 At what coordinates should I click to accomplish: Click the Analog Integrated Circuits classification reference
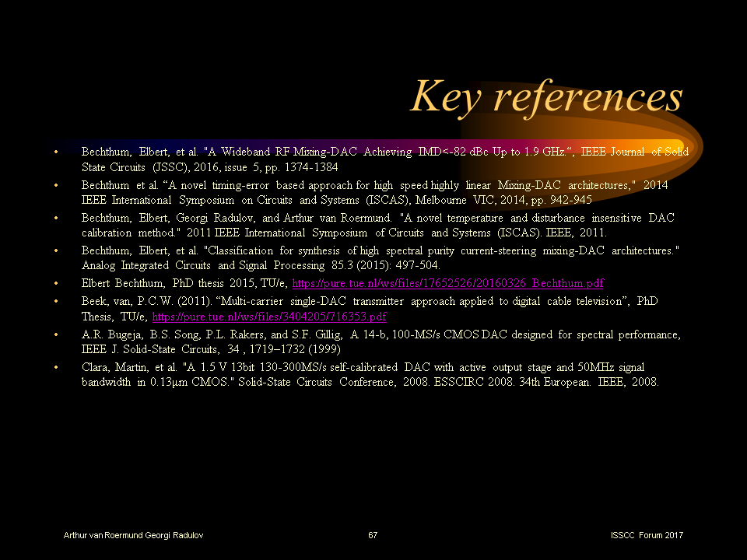(311, 257)
